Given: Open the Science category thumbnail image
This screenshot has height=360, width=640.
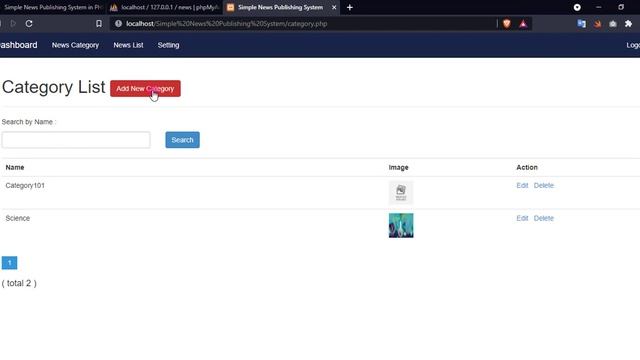Looking at the screenshot, I should 401,225.
